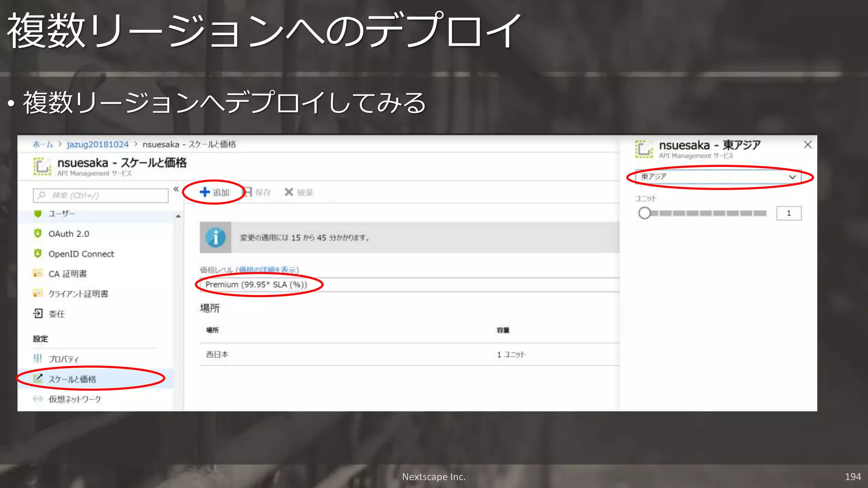868x488 pixels.
Task: Click the sidebar search input field
Action: (x=102, y=195)
